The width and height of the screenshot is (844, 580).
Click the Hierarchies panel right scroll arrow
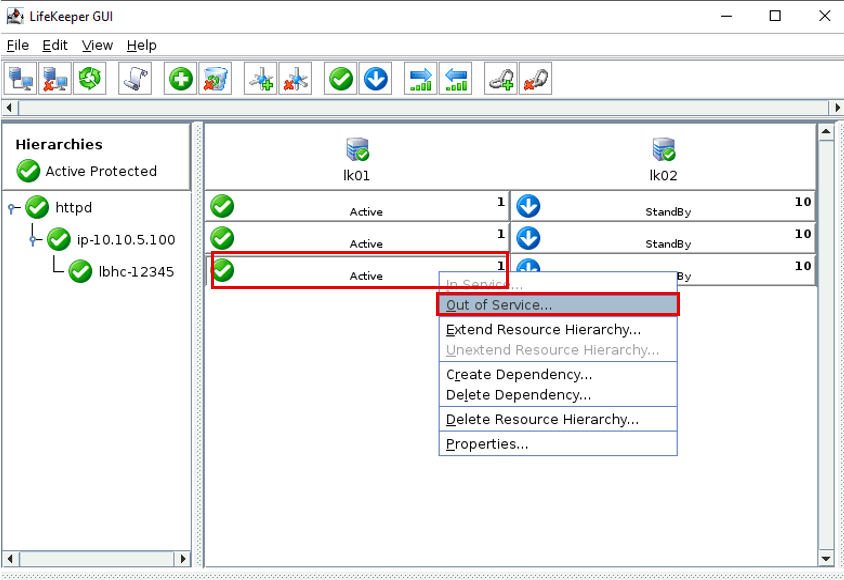pyautogui.click(x=183, y=558)
